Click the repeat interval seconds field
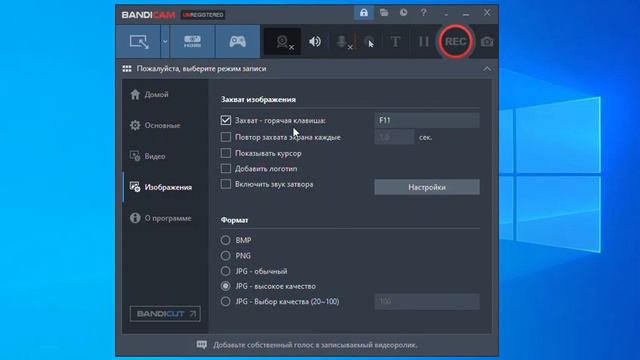Viewport: 640px width, 360px height. tap(394, 137)
